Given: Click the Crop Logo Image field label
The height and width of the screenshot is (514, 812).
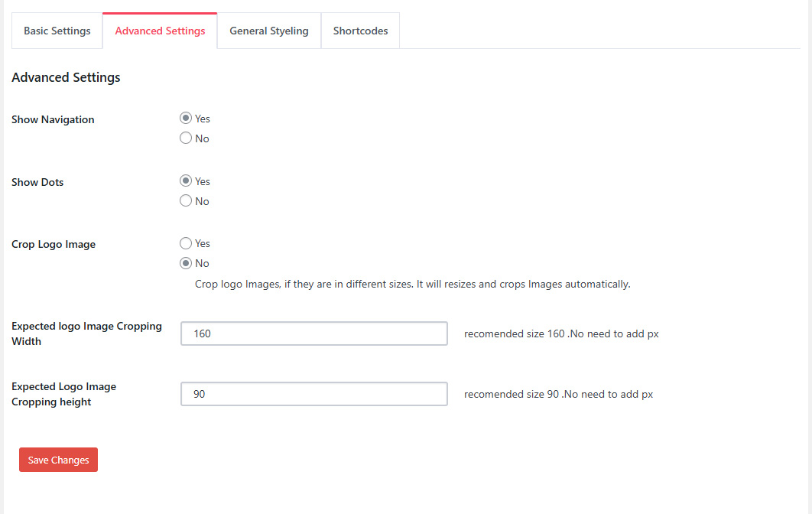Looking at the screenshot, I should coord(54,245).
